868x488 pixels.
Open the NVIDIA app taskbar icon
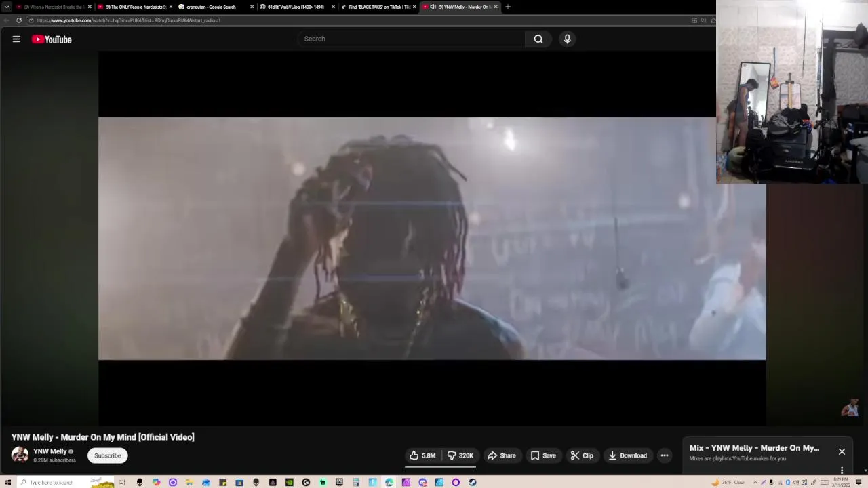(x=290, y=483)
